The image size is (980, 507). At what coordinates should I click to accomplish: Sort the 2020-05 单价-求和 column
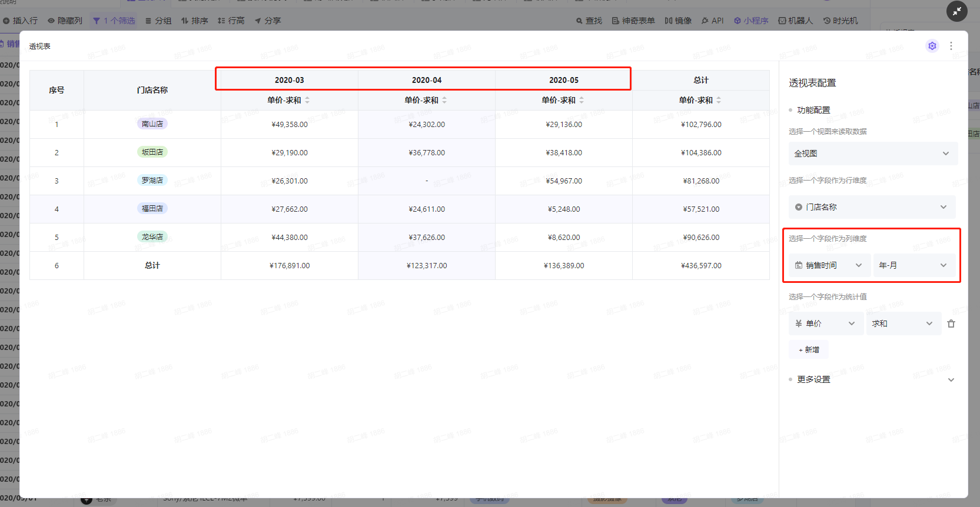[x=582, y=101]
